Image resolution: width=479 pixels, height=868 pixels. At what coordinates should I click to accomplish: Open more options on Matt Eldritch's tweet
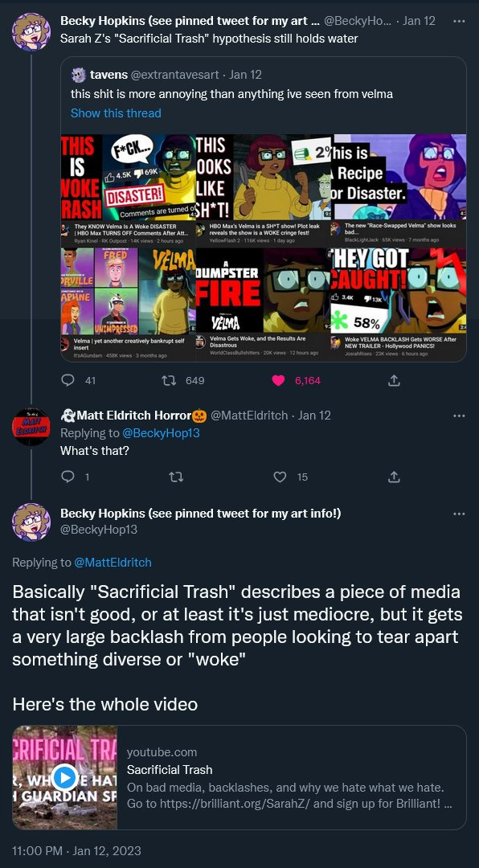pyautogui.click(x=459, y=416)
